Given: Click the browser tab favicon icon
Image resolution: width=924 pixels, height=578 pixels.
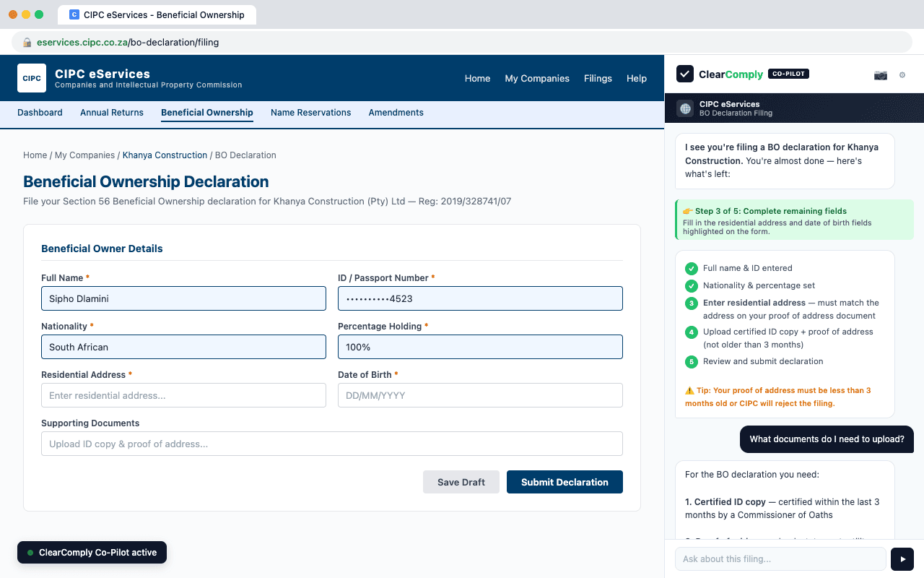Looking at the screenshot, I should (x=74, y=14).
